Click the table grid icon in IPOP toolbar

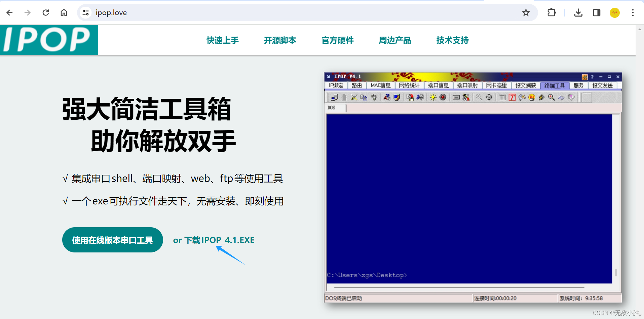click(x=502, y=97)
